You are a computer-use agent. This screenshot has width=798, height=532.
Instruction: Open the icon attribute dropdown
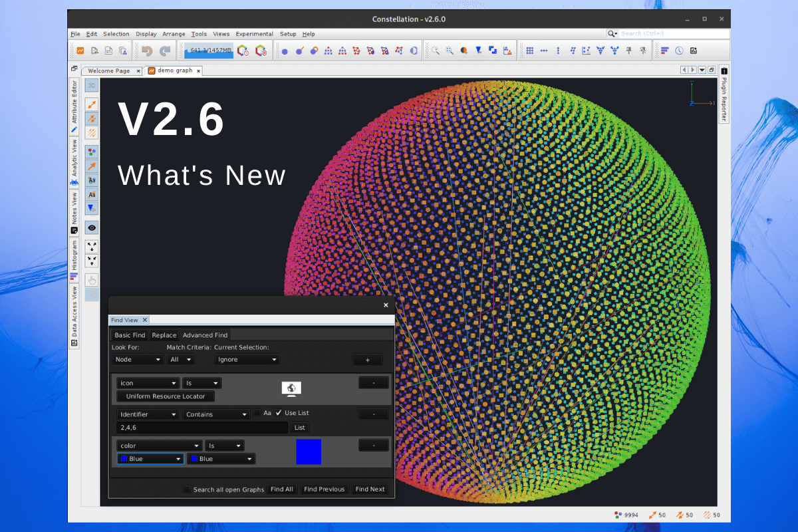[148, 383]
